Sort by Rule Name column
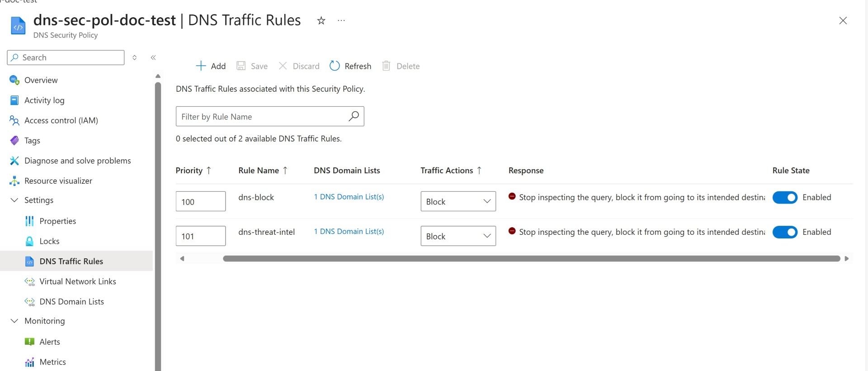 point(263,171)
